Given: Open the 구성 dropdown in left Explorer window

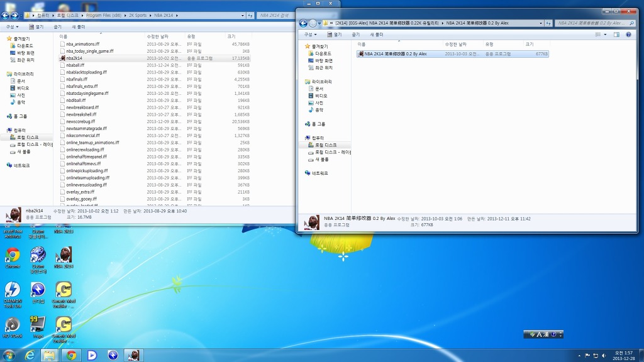Looking at the screenshot, I should (x=11, y=27).
